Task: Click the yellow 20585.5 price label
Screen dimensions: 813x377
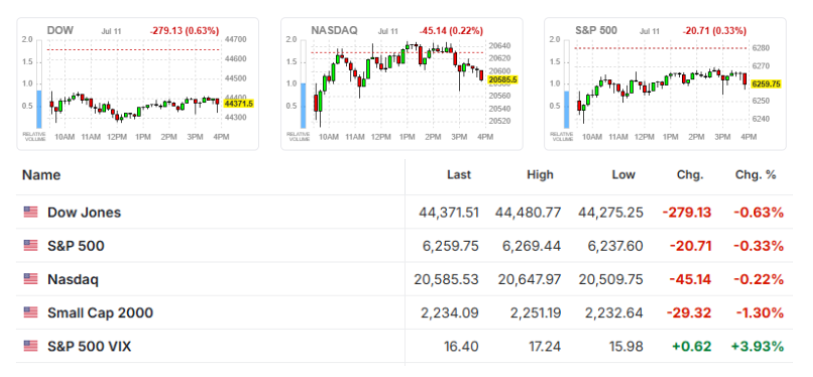Action: point(503,80)
